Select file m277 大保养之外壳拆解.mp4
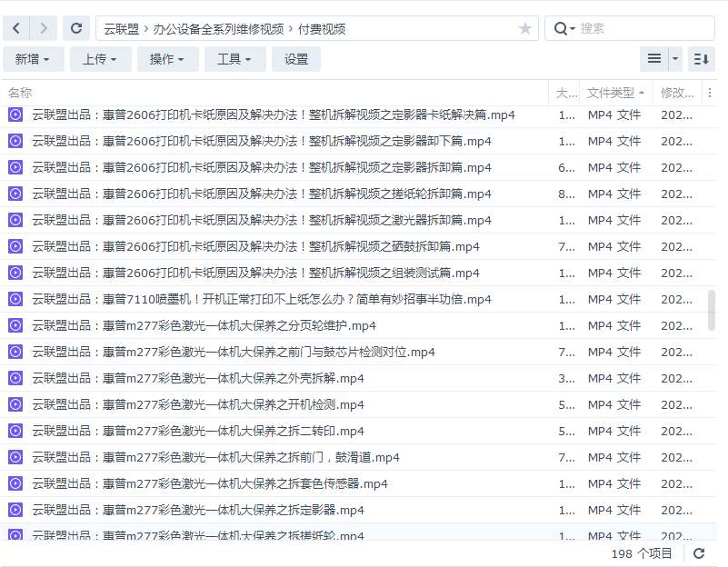Screen dimensions: 728x567 point(198,379)
